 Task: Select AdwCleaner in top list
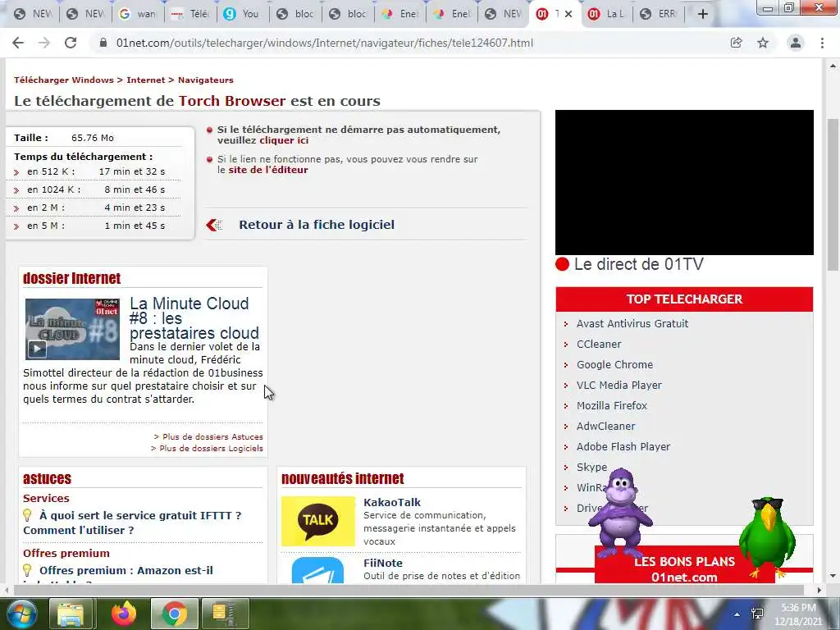point(606,426)
